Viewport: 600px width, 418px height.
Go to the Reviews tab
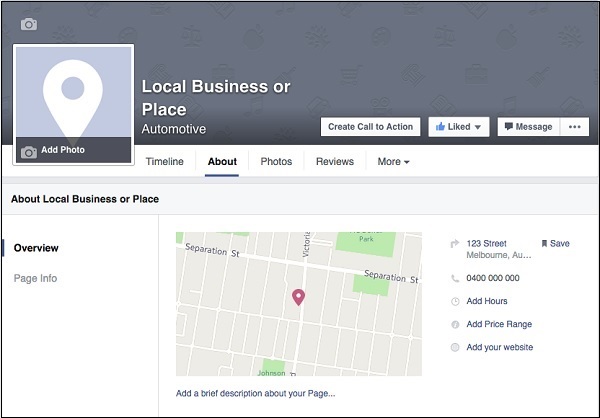click(335, 161)
